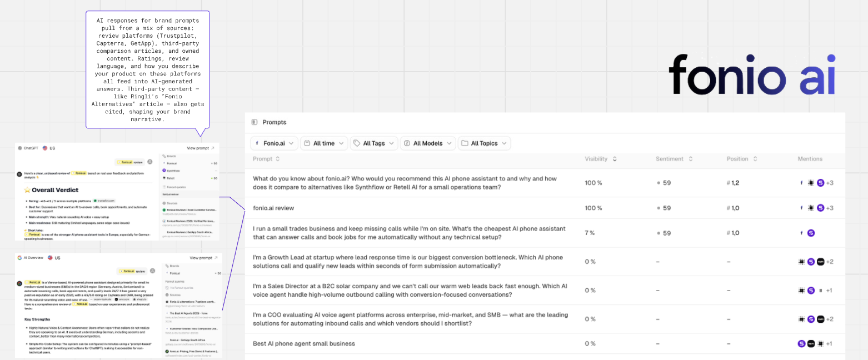Expand the All Tags filter dropdown
The width and height of the screenshot is (868, 360).
pos(374,143)
